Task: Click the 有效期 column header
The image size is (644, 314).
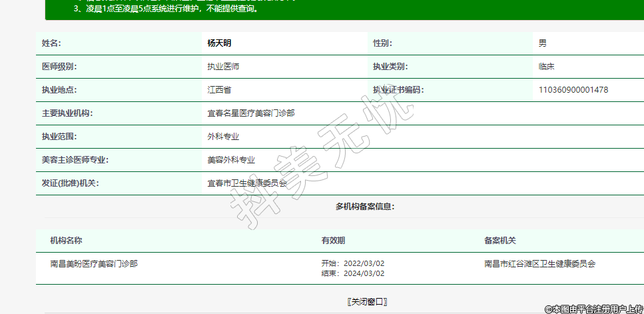Action: [x=333, y=241]
